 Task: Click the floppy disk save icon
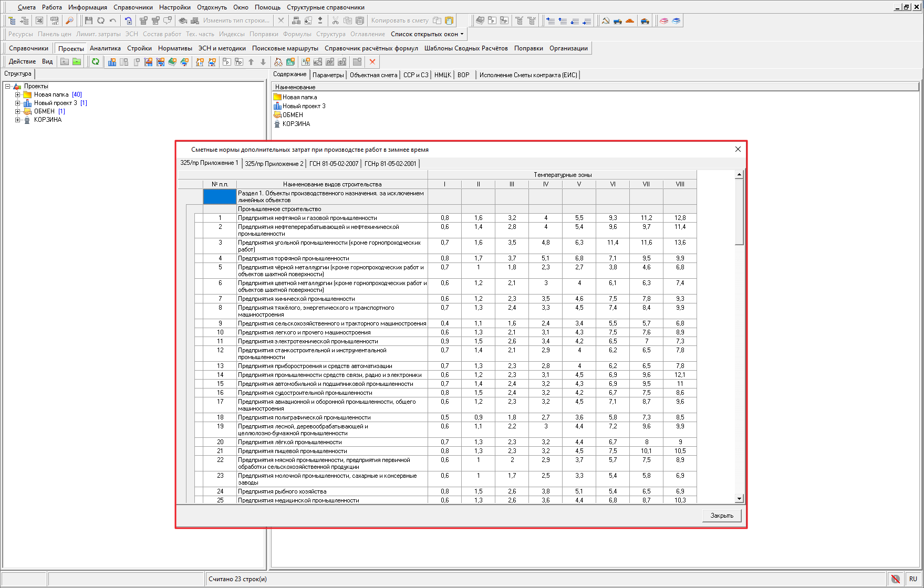[x=88, y=20]
